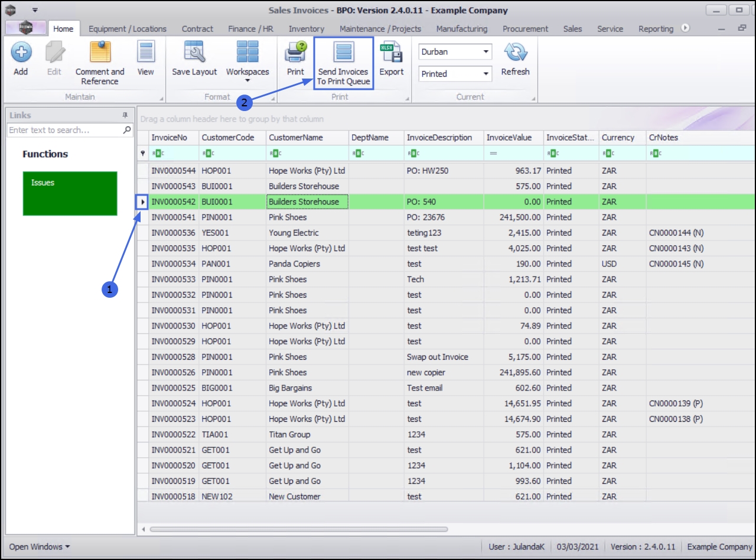The height and width of the screenshot is (560, 756).
Task: Select invoice INV0000543 row
Action: coord(446,186)
